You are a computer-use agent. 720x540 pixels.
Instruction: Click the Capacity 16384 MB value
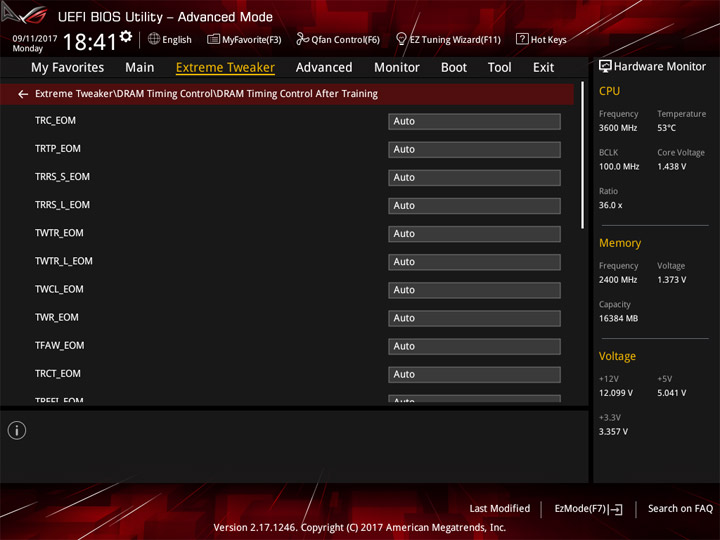618,318
